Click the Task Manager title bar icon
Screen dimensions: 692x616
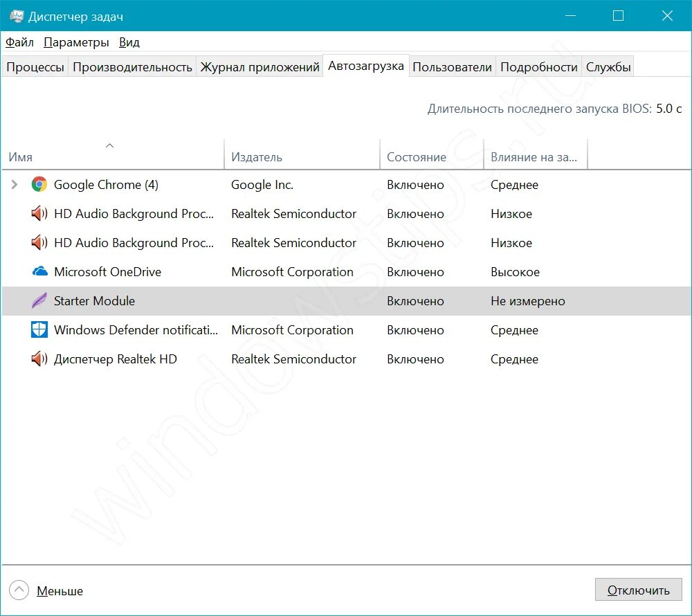coord(17,17)
